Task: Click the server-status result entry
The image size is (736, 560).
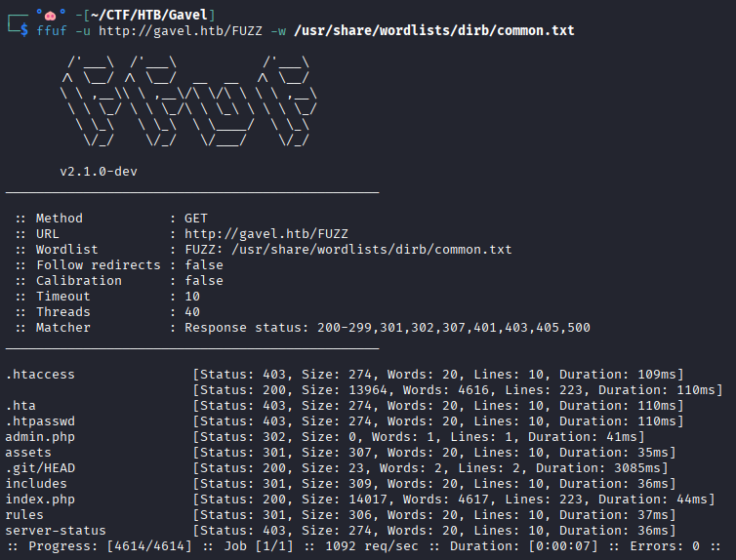Action: [56, 531]
